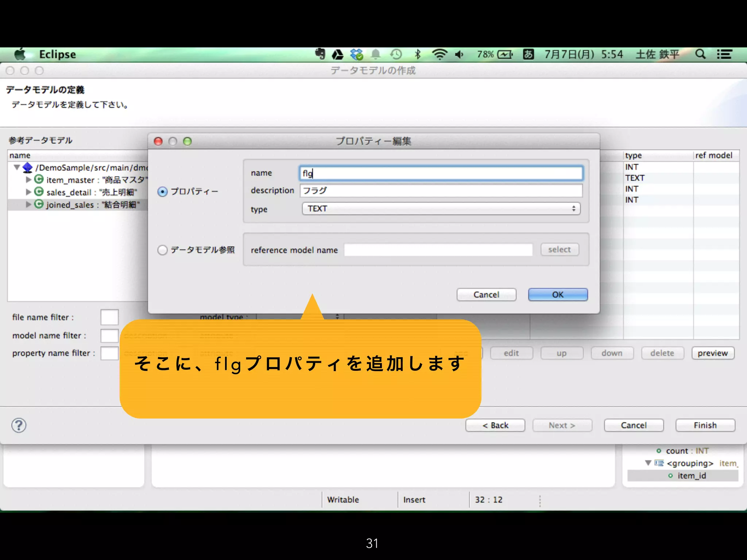747x560 pixels.
Task: Select the プロパティー radio button
Action: (162, 191)
